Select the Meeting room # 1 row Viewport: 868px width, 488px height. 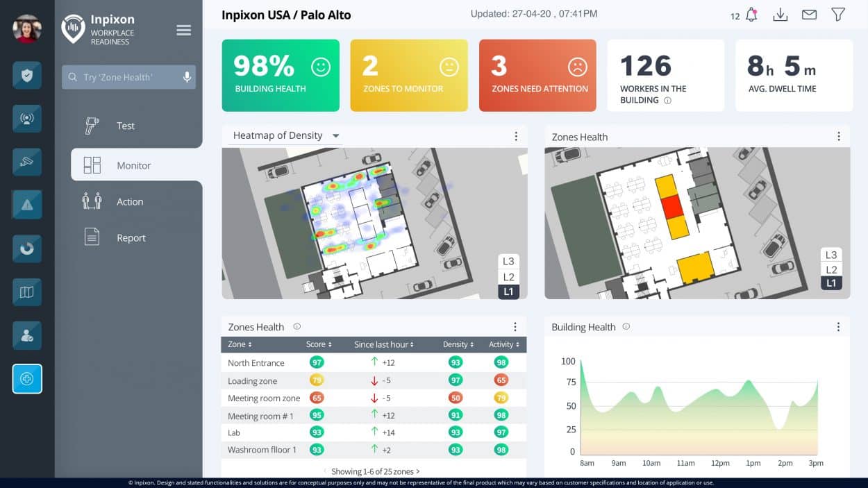coord(374,415)
